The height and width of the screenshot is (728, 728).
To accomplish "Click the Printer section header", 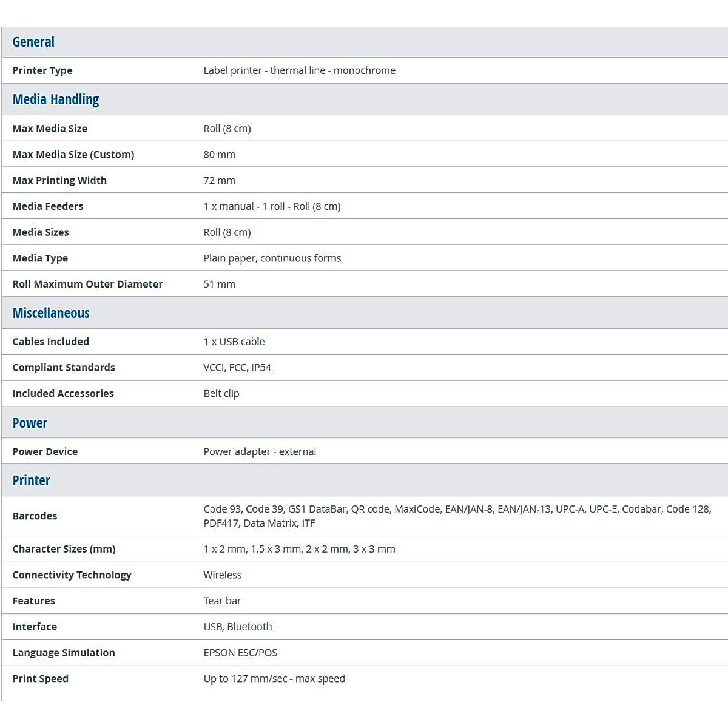I will (x=31, y=480).
